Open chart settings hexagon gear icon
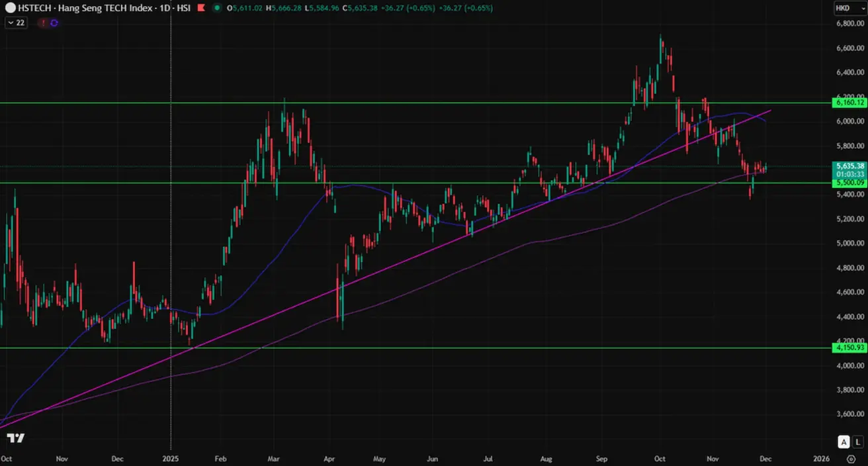The width and height of the screenshot is (868, 466). click(851, 458)
